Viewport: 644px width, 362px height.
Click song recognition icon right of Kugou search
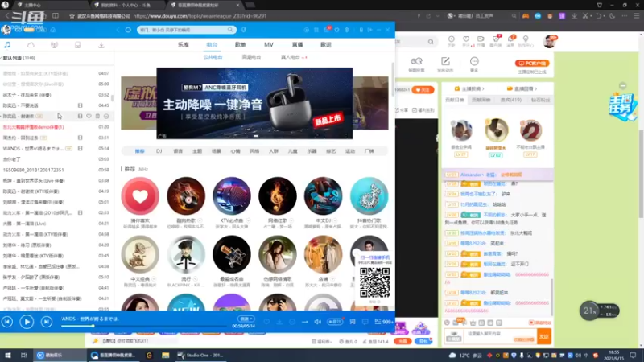244,30
